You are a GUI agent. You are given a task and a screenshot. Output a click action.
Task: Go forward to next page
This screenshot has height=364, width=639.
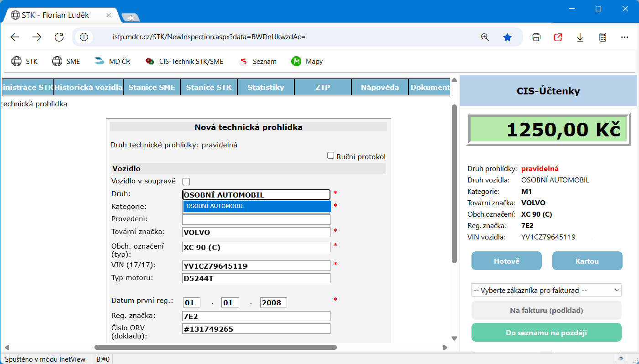[37, 37]
